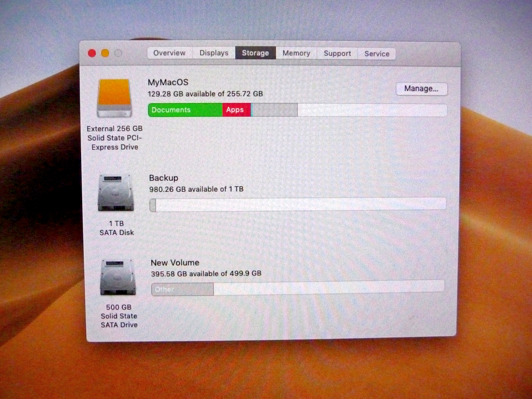Viewport: 532px width, 399px height.
Task: Click "129.28 GB available of 255.72 GB"
Action: (x=205, y=94)
